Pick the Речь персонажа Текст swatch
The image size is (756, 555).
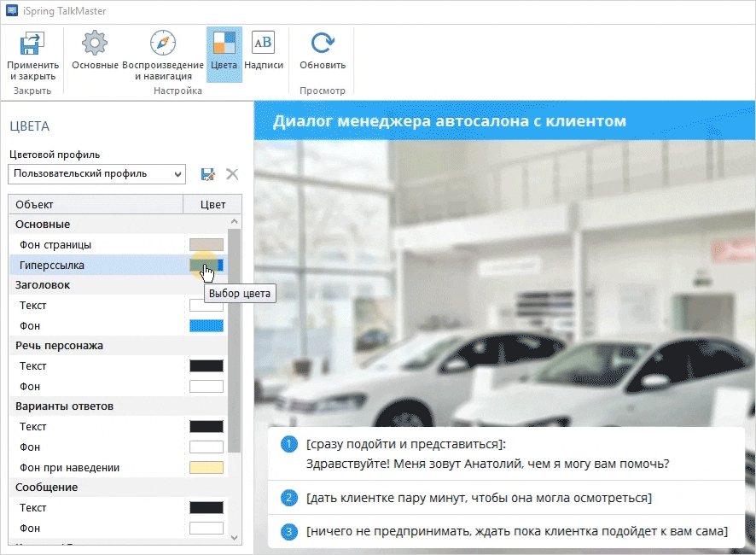(206, 365)
